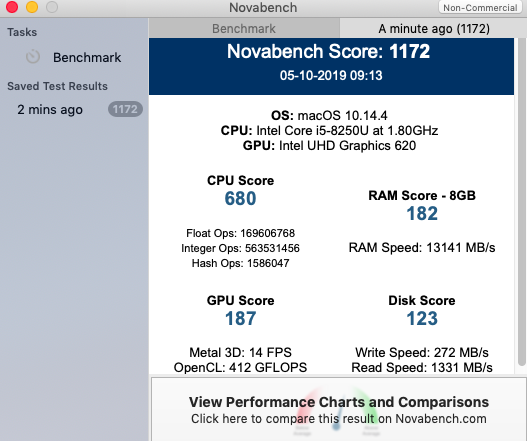The image size is (527, 441).
Task: Click the Disk Score value 123
Action: pyautogui.click(x=422, y=318)
